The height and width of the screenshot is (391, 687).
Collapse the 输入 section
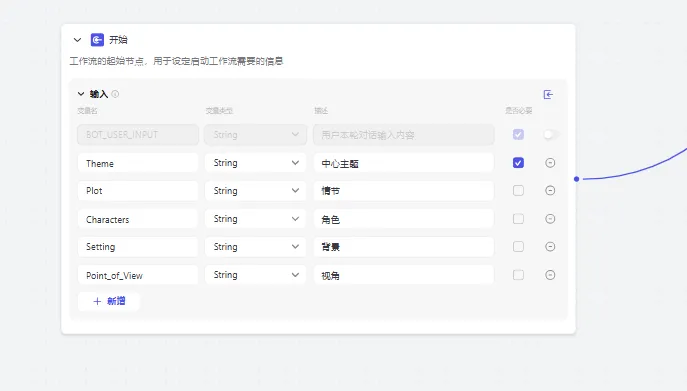81,94
